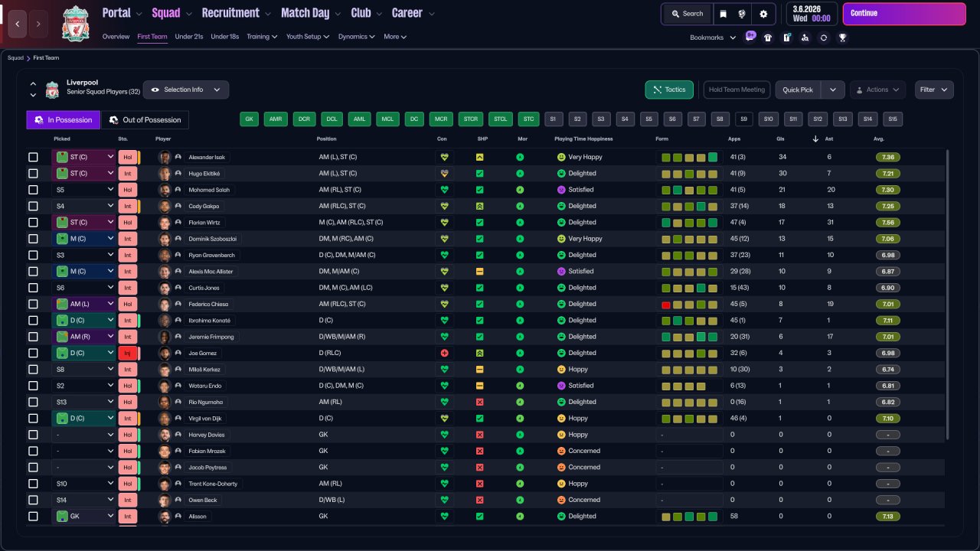Image resolution: width=980 pixels, height=551 pixels.
Task: Click the Hold Team Meeting button
Action: (737, 90)
